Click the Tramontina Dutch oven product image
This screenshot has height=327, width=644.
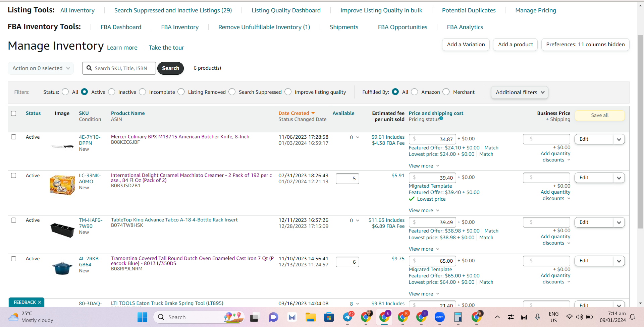[x=62, y=268]
